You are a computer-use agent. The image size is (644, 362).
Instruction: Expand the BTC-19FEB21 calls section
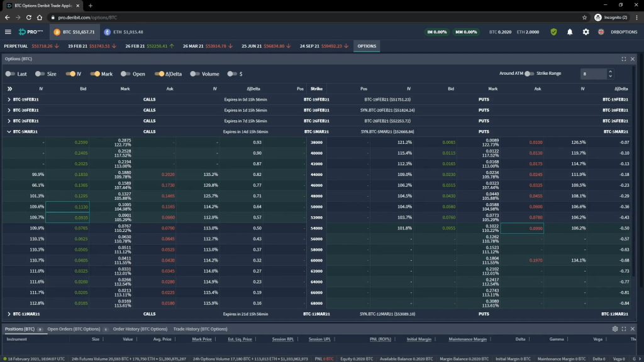(9, 99)
